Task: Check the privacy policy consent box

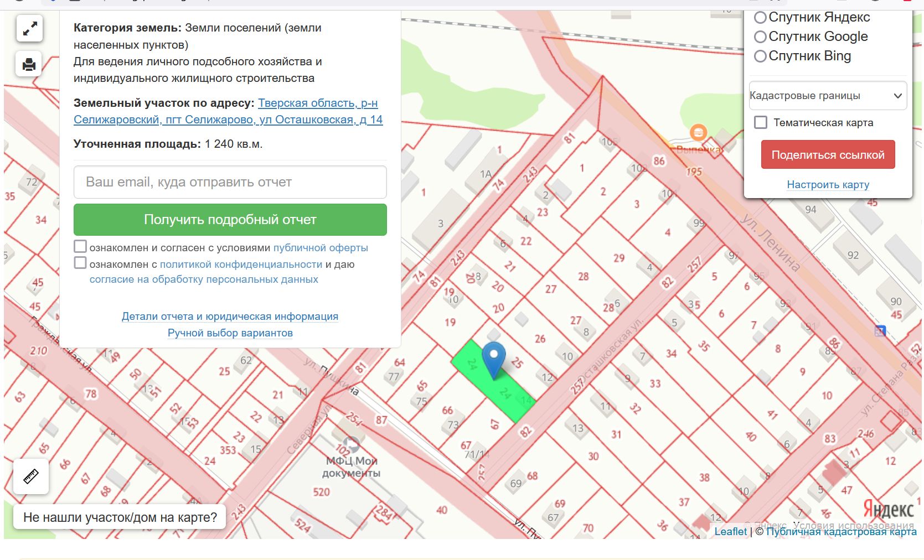Action: [80, 262]
